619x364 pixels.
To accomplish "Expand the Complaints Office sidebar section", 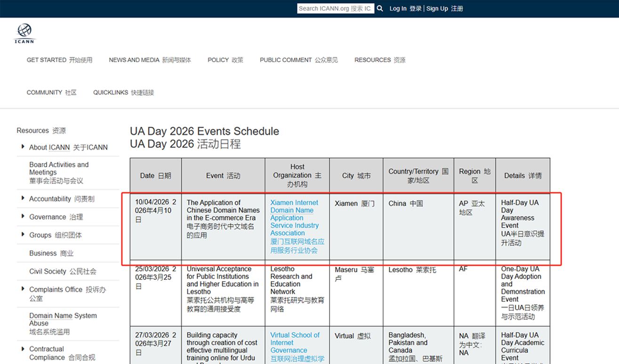I will point(23,289).
